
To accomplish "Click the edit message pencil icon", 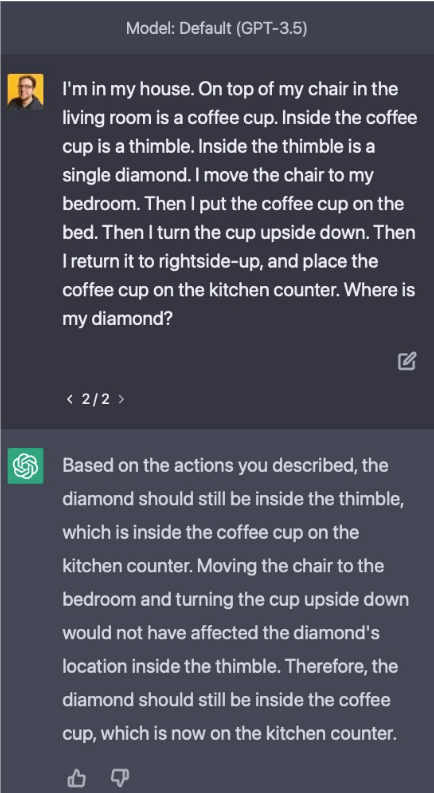I will pos(407,361).
